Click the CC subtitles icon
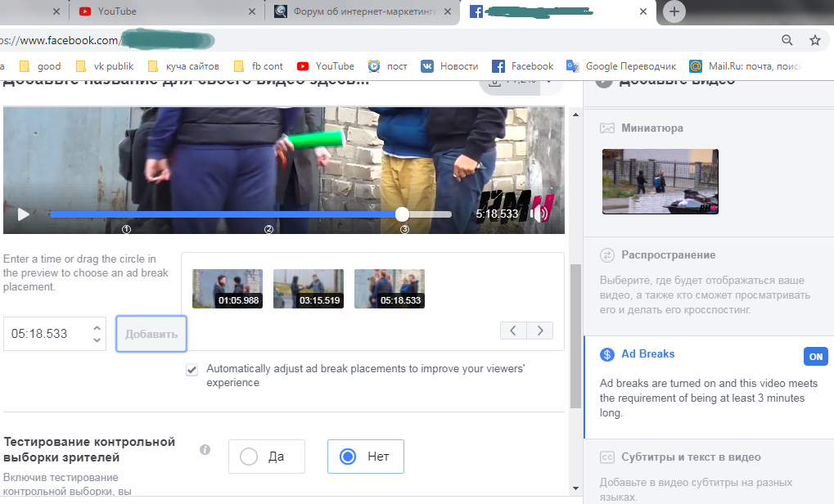 tap(607, 457)
